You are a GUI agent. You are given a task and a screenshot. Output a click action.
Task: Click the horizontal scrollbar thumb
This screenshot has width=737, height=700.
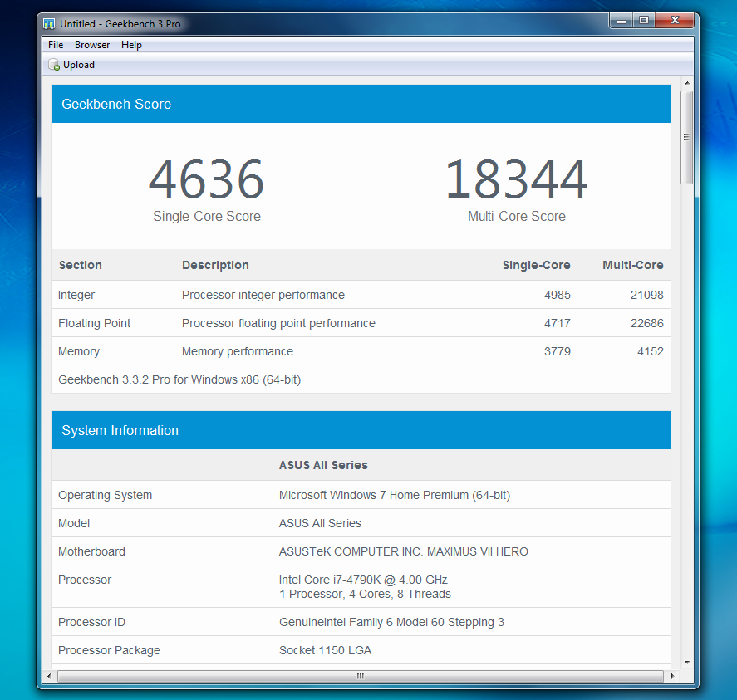[x=361, y=676]
